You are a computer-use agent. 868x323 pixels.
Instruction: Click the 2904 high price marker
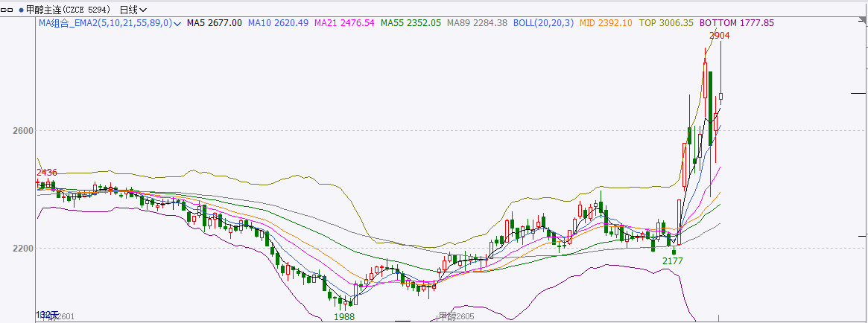pyautogui.click(x=719, y=35)
